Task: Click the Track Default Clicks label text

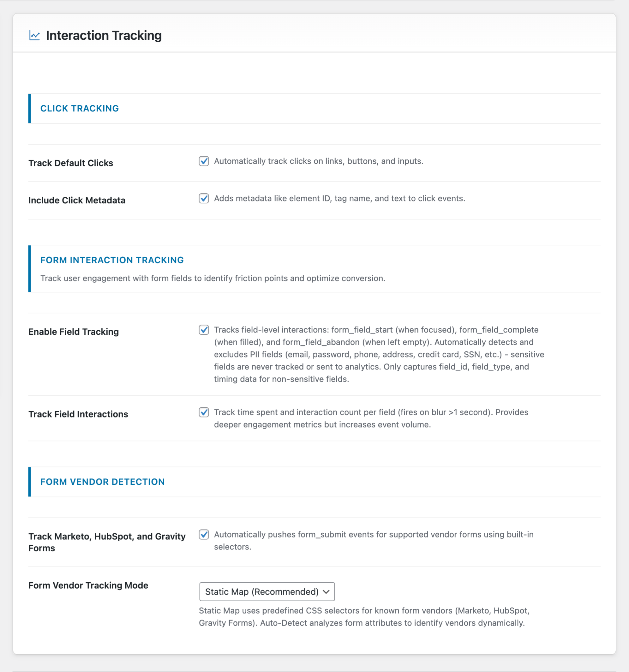Action: [71, 163]
